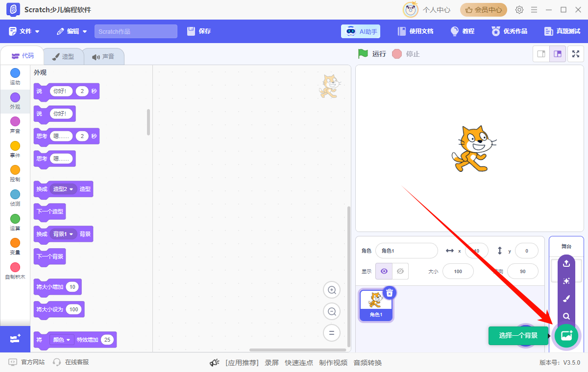The image size is (588, 372).
Task: Open the 控制 (Control) block category
Action: (15, 173)
